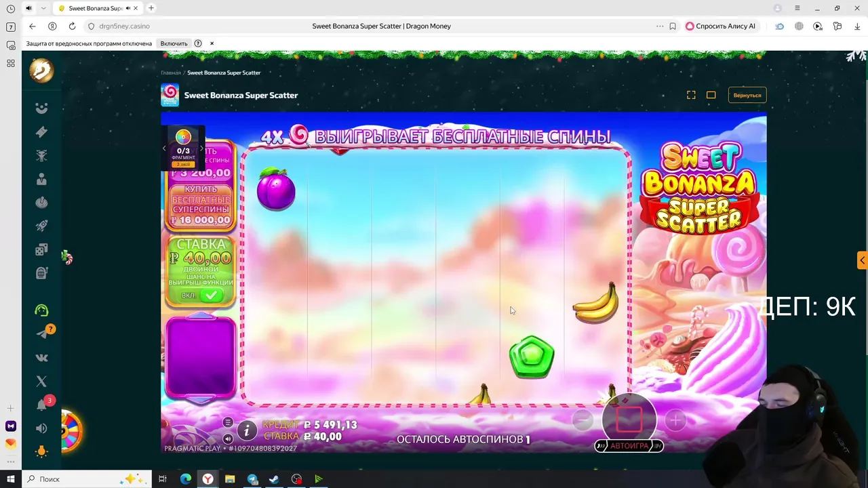Open the browser extensions icon
The width and height of the screenshot is (868, 488).
pyautogui.click(x=837, y=26)
